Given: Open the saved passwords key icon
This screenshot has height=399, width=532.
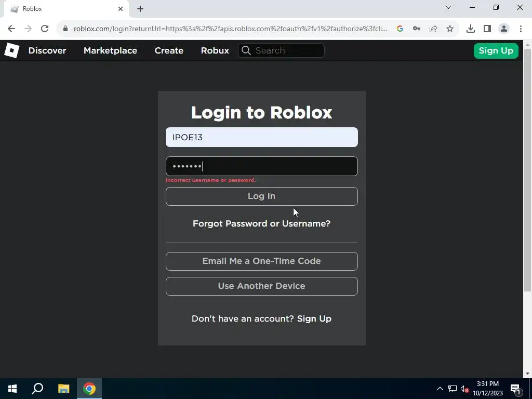Looking at the screenshot, I should pos(417,29).
